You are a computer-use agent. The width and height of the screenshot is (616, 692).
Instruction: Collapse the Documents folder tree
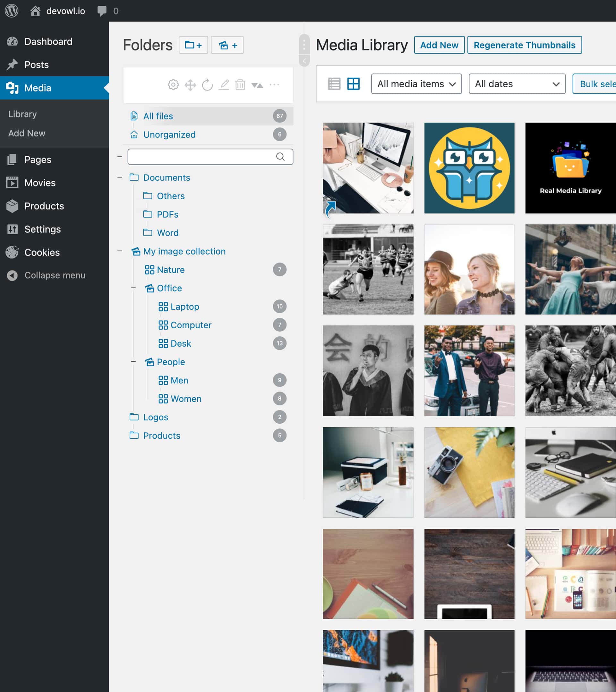[120, 177]
